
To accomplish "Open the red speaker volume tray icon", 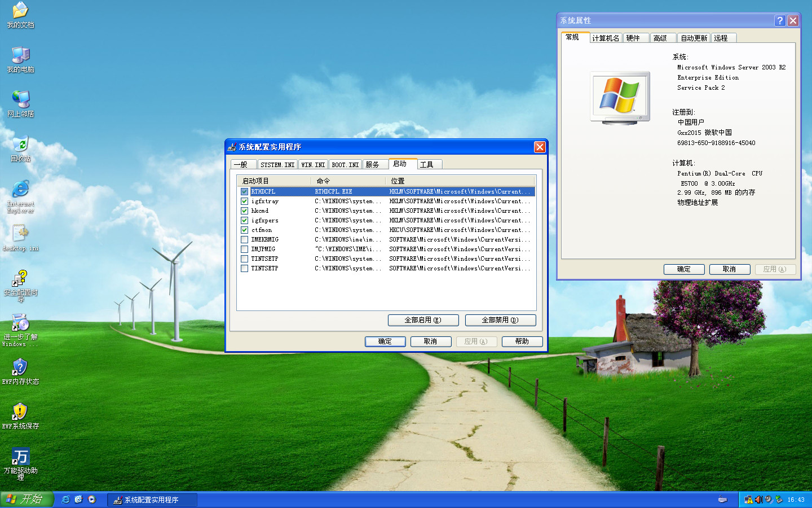I will point(758,500).
